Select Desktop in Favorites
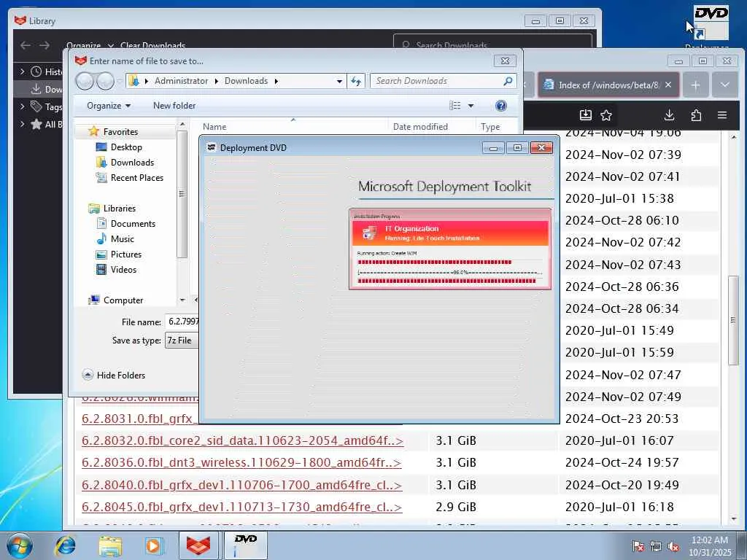747x560 pixels. (x=126, y=147)
